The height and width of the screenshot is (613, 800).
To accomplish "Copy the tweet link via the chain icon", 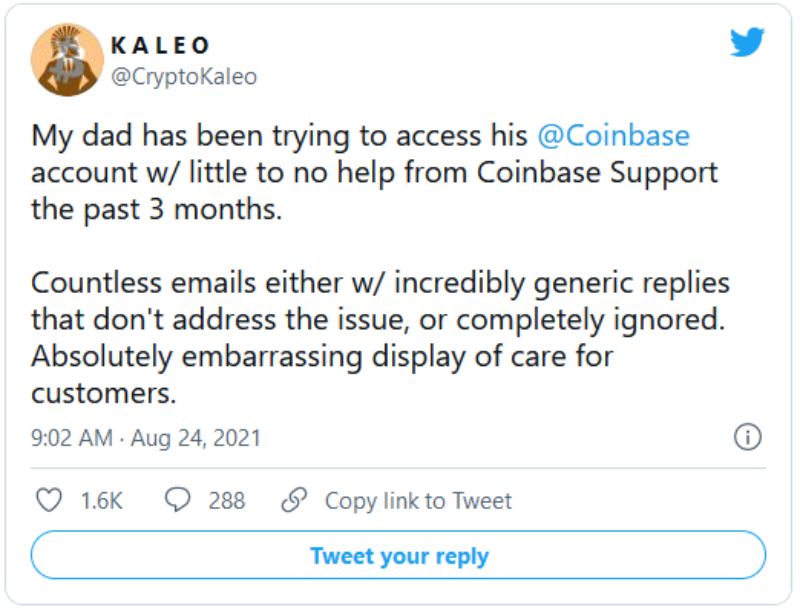I will point(291,498).
